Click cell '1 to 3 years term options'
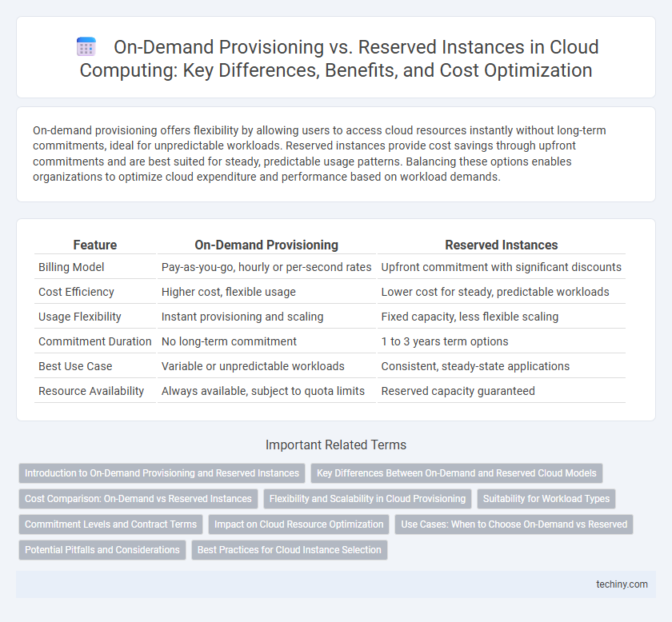 (501, 341)
